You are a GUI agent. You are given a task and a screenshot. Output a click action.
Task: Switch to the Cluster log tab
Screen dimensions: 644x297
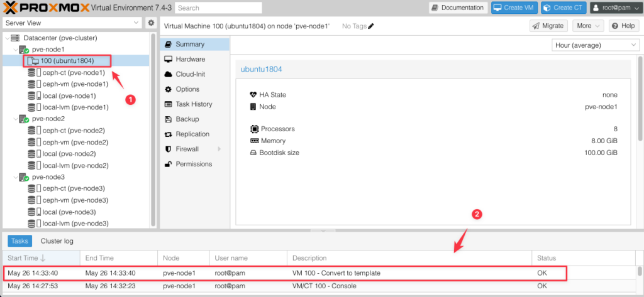point(57,240)
